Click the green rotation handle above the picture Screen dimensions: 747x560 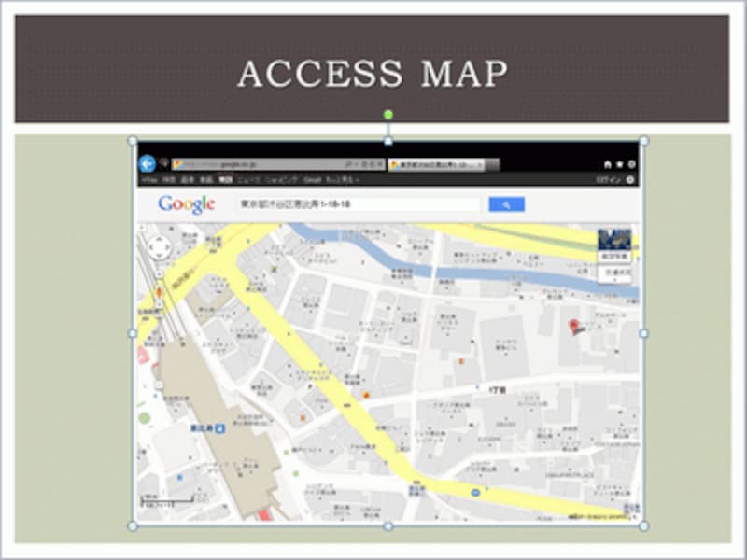tap(388, 114)
